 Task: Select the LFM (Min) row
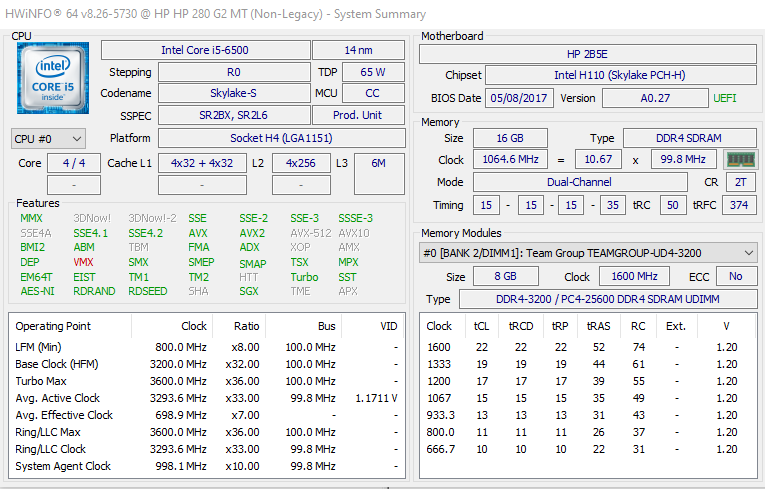[x=207, y=347]
